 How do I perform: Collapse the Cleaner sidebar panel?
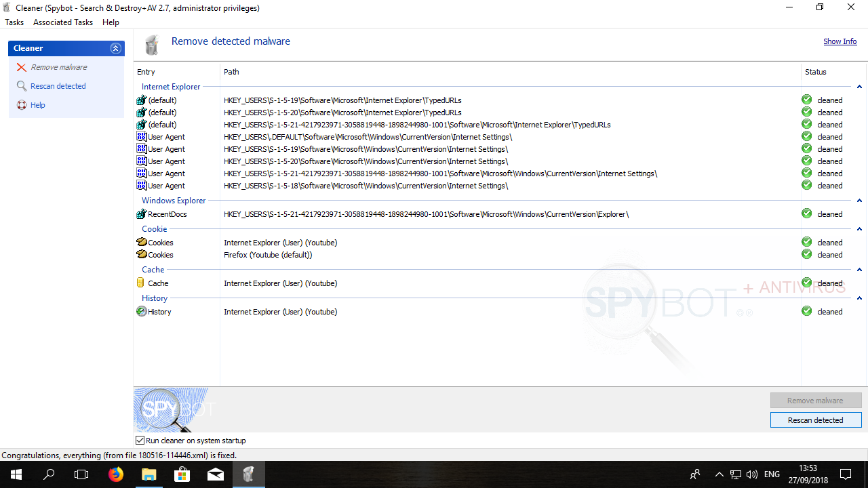(x=115, y=48)
